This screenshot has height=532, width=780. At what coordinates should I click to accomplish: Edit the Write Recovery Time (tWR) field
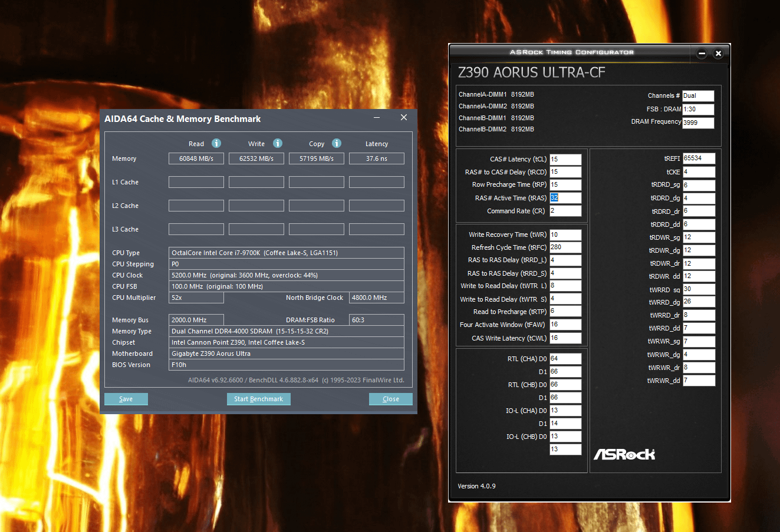click(565, 234)
